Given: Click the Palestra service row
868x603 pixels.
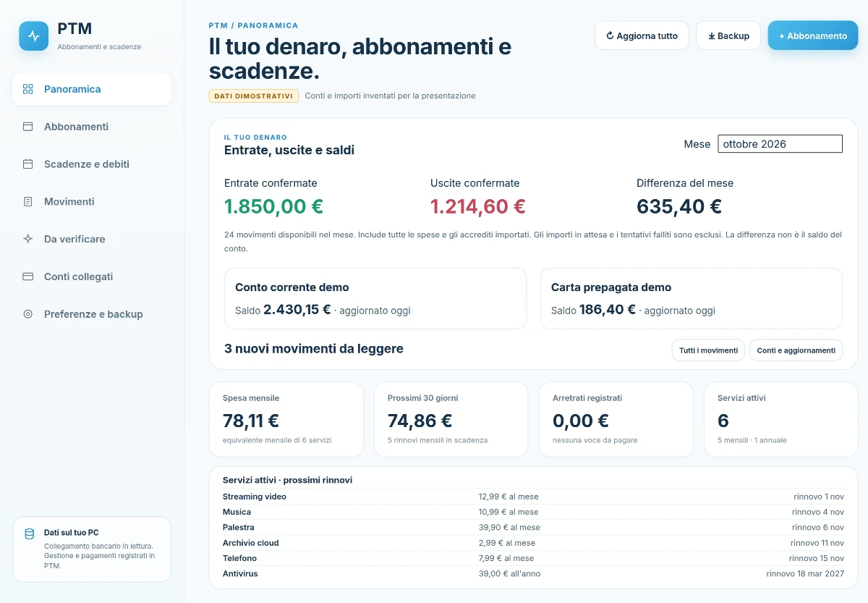Looking at the screenshot, I should pyautogui.click(x=533, y=527).
